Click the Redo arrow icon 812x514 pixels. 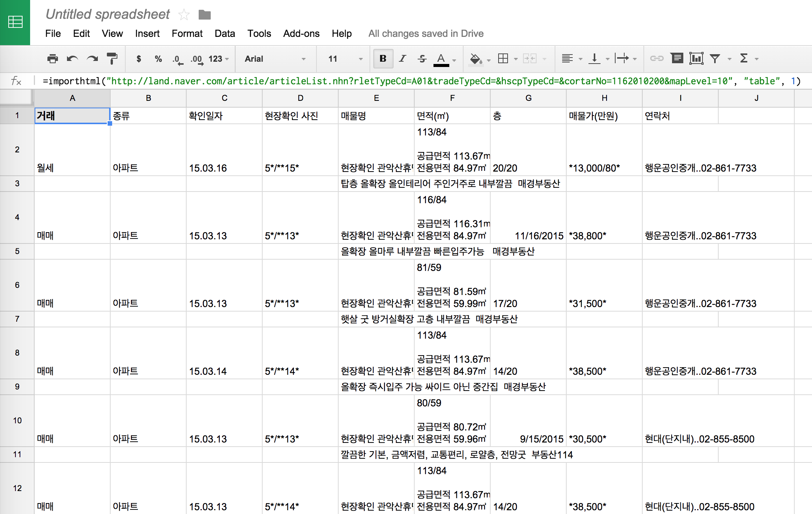point(92,59)
